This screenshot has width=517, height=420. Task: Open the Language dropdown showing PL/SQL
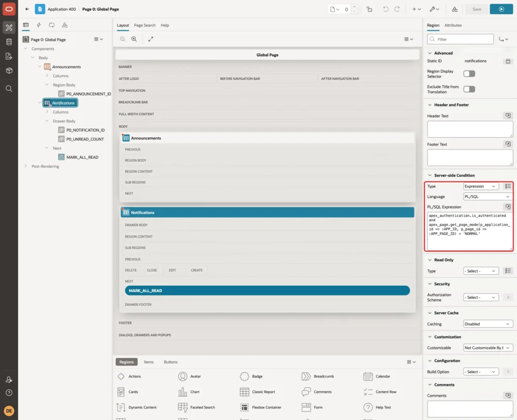coord(488,196)
